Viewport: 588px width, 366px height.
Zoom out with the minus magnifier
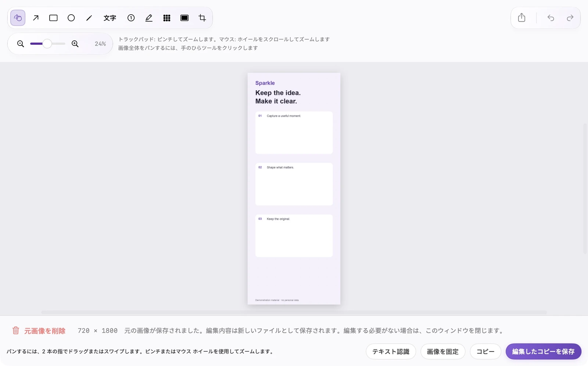tap(21, 44)
